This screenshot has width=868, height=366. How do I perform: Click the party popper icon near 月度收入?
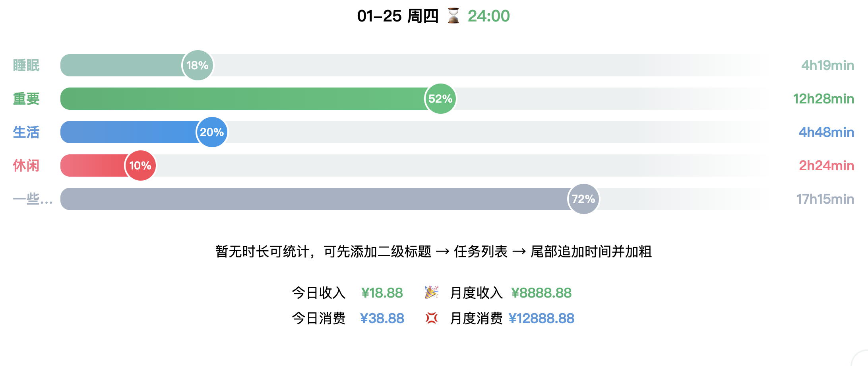click(x=431, y=292)
